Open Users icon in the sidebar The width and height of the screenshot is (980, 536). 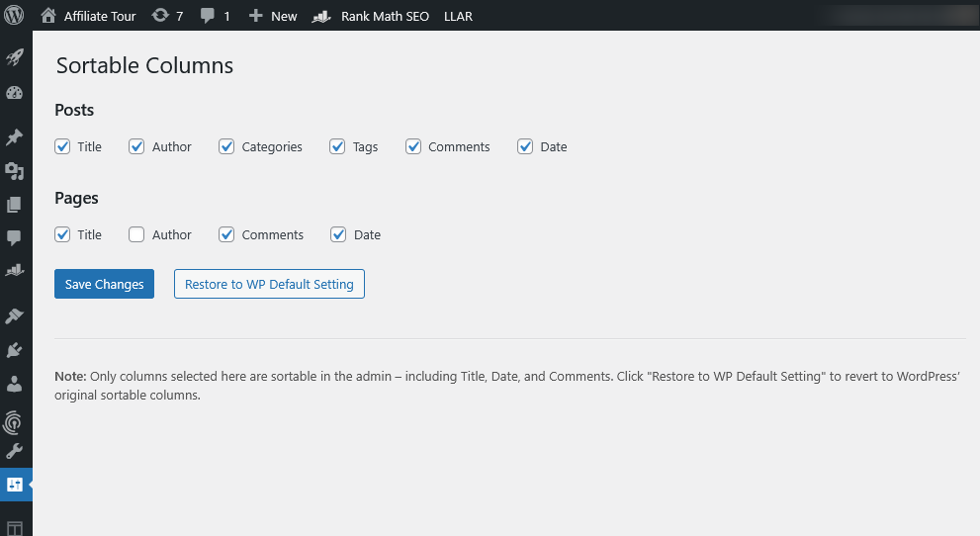15,383
